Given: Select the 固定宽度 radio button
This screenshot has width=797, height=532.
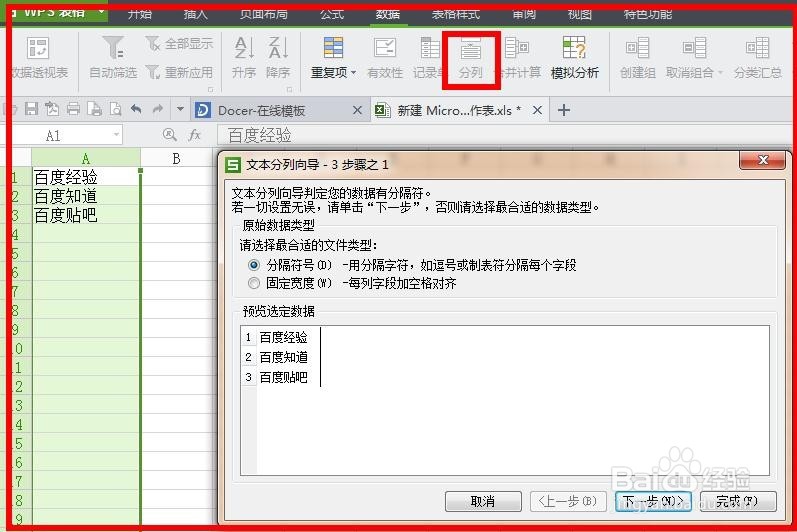Looking at the screenshot, I should [x=254, y=283].
